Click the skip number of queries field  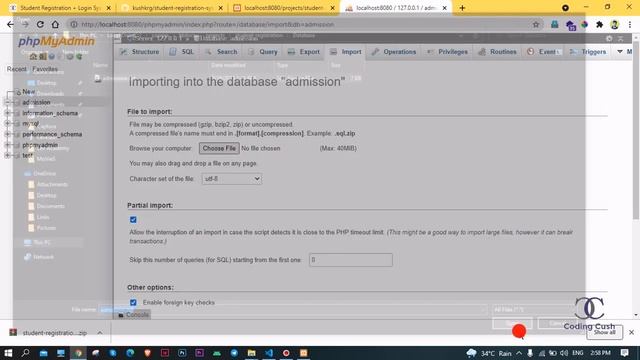[x=351, y=260]
